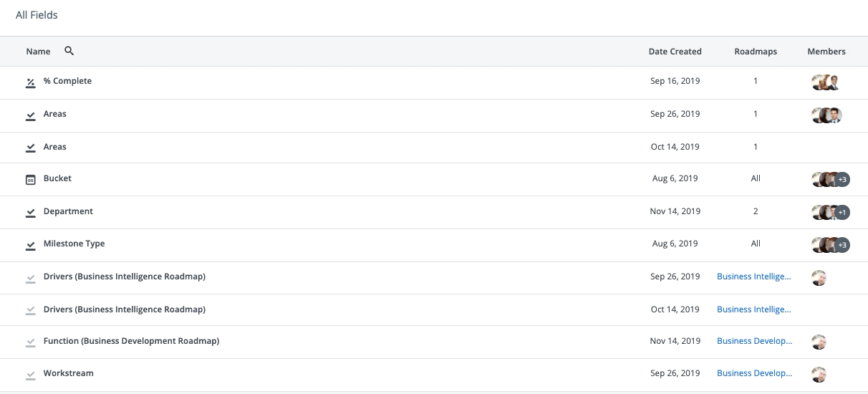This screenshot has width=868, height=394.
Task: Click the Function field type icon
Action: tap(31, 342)
